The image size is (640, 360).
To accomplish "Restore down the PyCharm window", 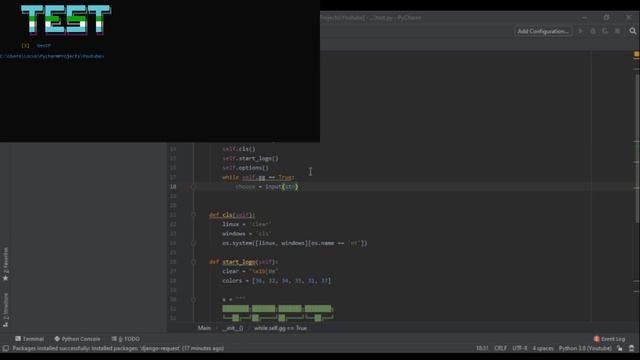I will pyautogui.click(x=607, y=18).
